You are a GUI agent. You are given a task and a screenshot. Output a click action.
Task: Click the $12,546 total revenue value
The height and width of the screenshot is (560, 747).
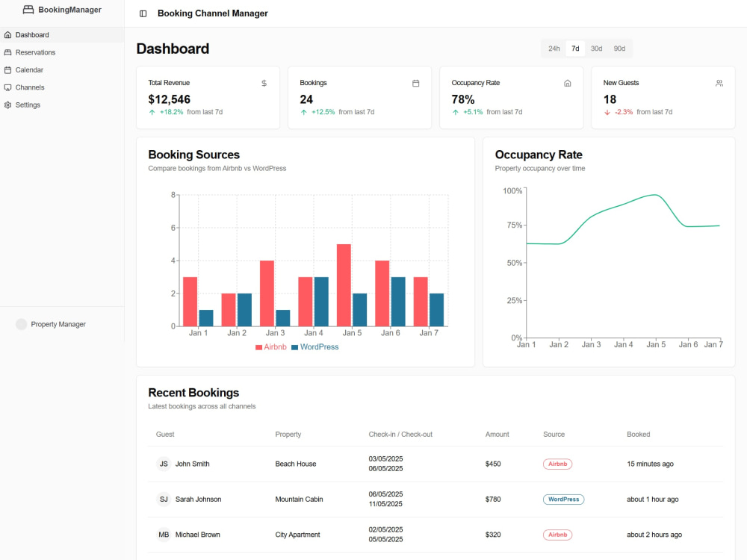pyautogui.click(x=169, y=99)
